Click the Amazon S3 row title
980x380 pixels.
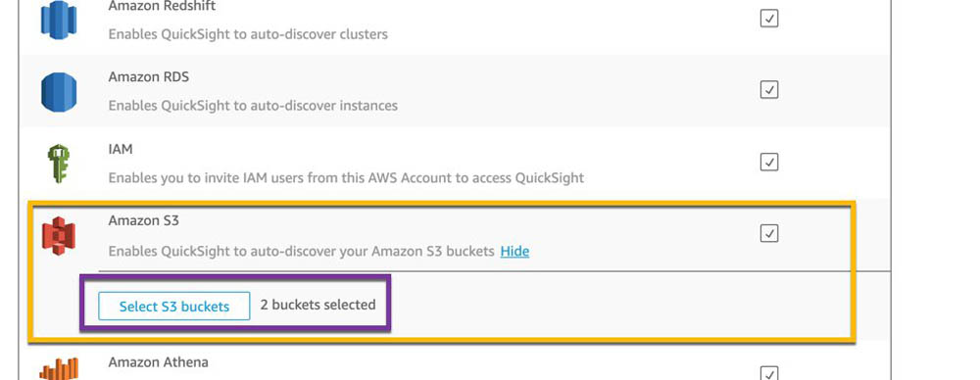144,220
